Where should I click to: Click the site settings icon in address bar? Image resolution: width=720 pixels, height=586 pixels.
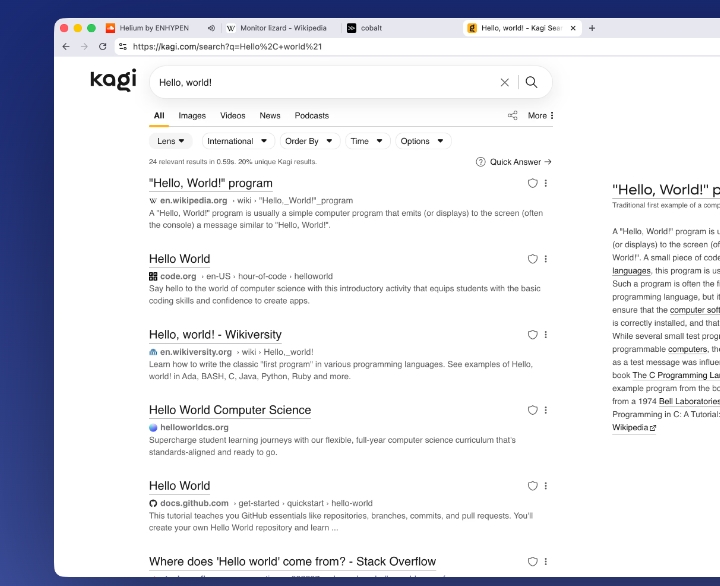123,46
